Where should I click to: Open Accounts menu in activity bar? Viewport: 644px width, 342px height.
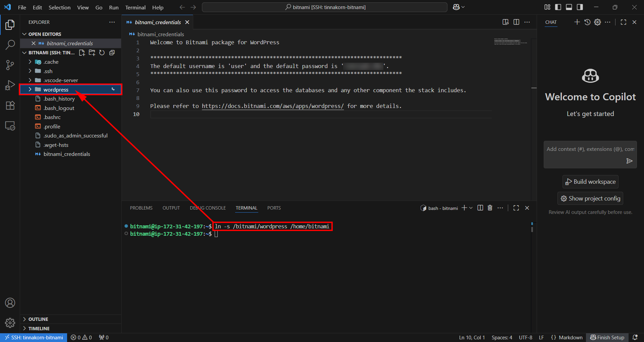pyautogui.click(x=10, y=303)
